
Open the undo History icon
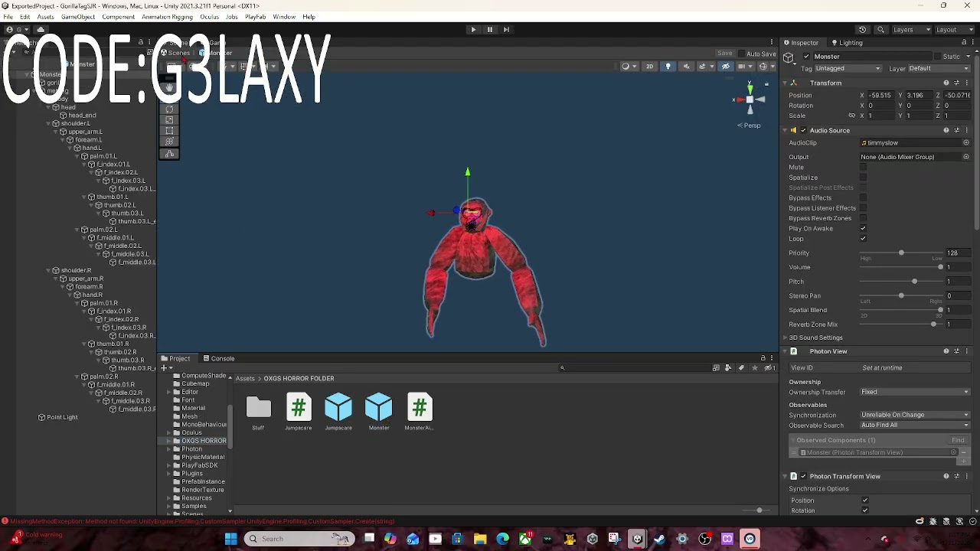tap(862, 30)
